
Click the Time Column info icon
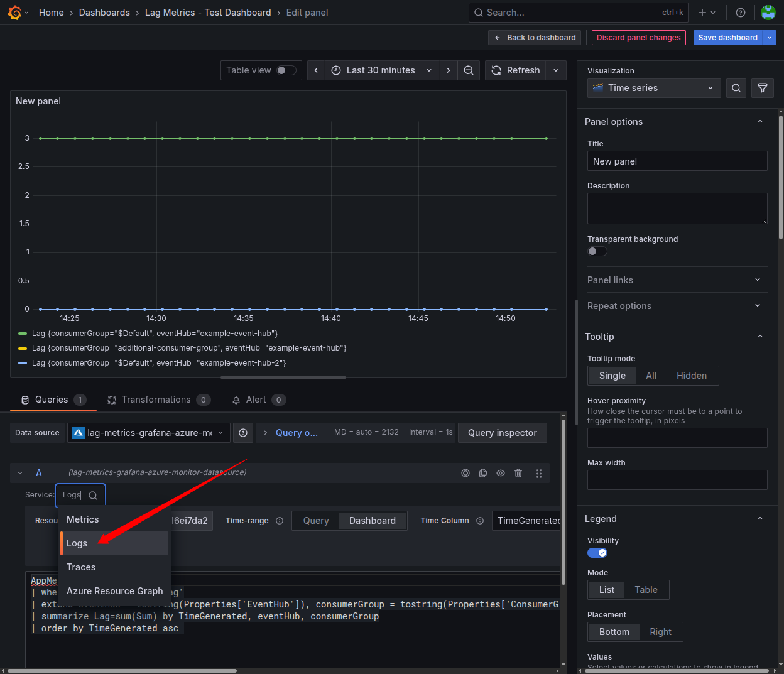pos(480,521)
